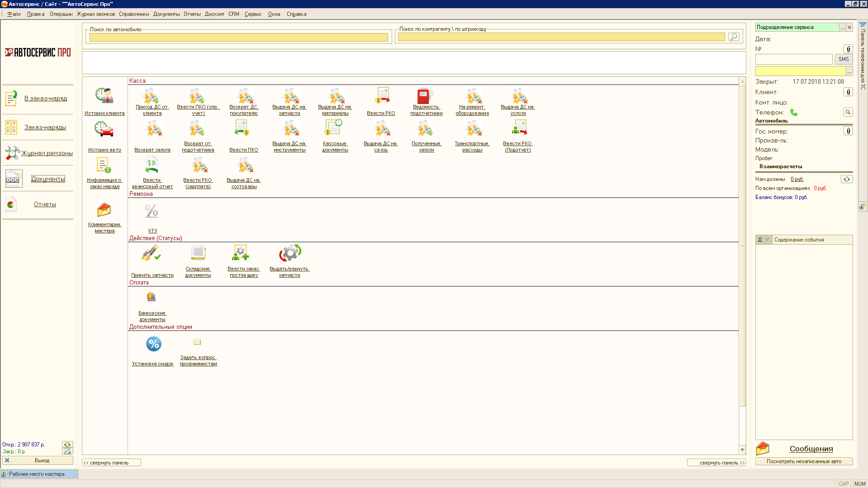Click the green phone call icon
The width and height of the screenshot is (868, 488).
pyautogui.click(x=794, y=112)
